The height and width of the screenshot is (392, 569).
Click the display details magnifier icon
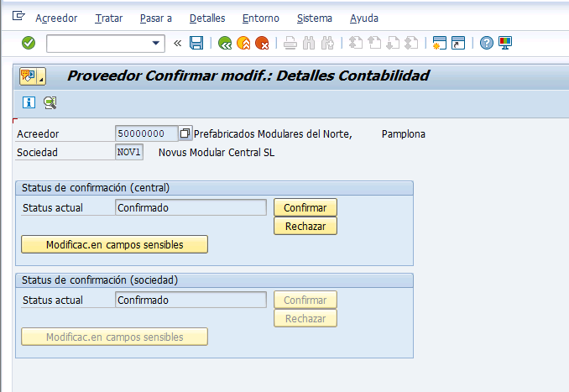(x=50, y=102)
